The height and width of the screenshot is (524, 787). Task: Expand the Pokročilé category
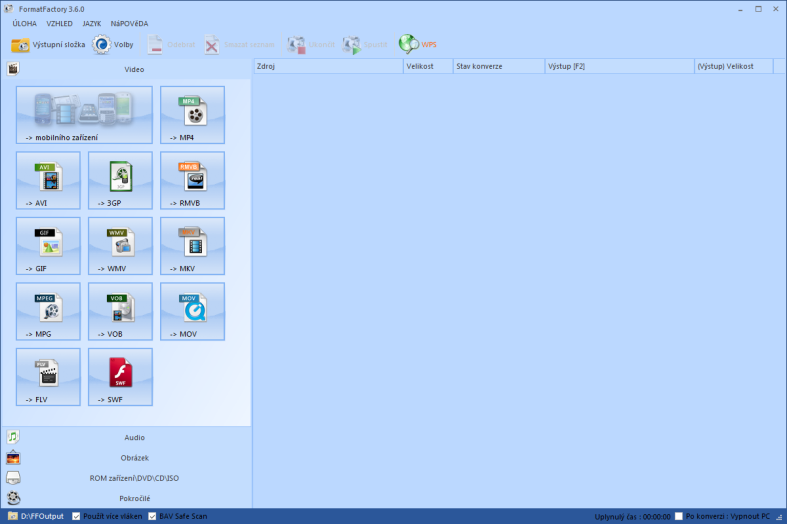(126, 498)
